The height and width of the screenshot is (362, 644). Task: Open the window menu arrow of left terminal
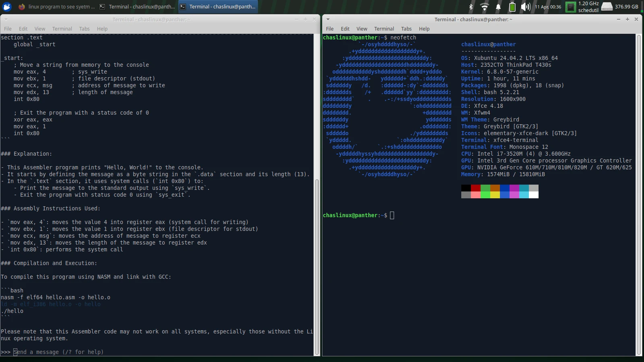tap(6, 19)
